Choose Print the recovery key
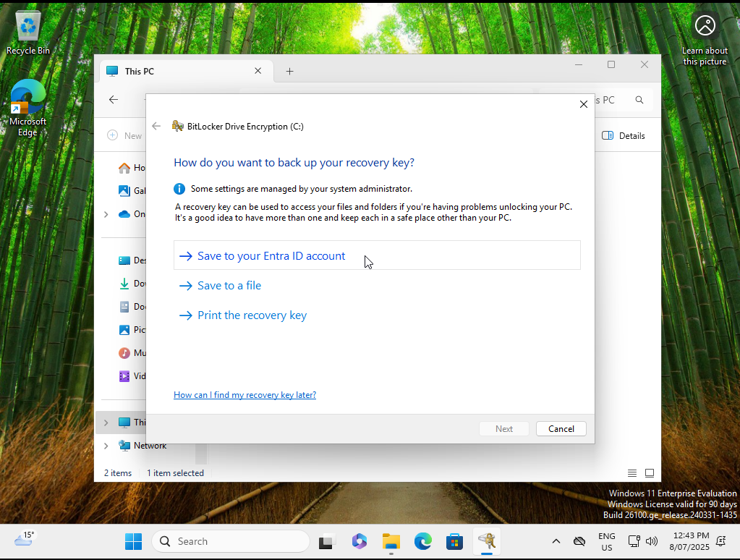Viewport: 740px width, 560px height. (x=252, y=315)
